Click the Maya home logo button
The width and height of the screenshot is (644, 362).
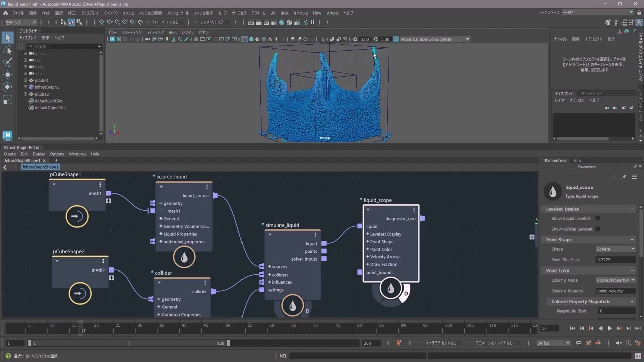point(7,135)
